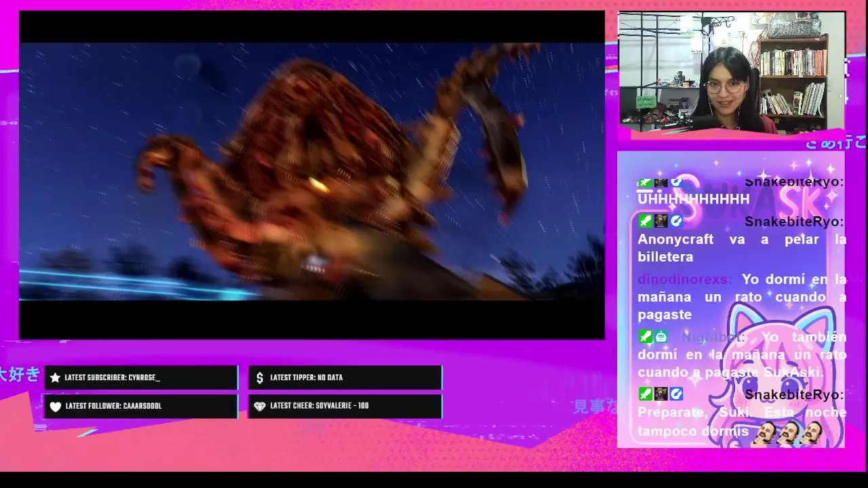Select the 'LATEST TIPPER: NO DATA' text
Image resolution: width=868 pixels, height=488 pixels.
tap(307, 378)
